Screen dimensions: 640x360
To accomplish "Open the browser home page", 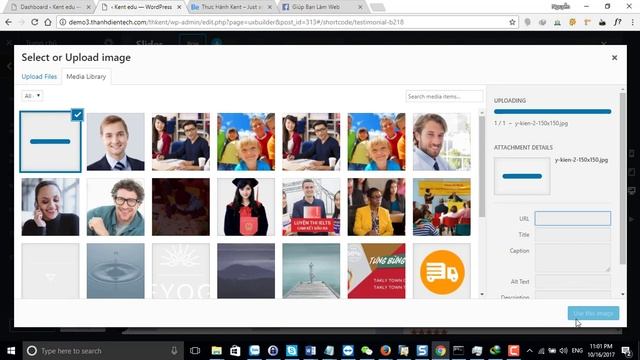I will (x=48, y=22).
